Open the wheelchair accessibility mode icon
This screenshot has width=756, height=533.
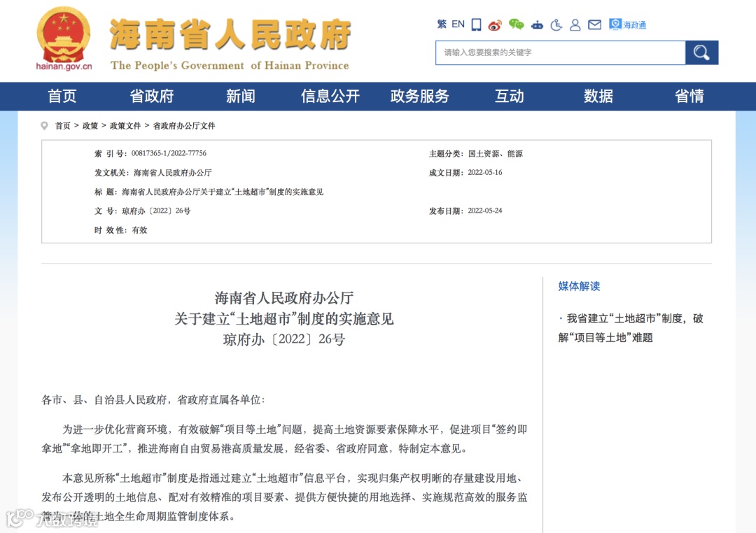click(x=556, y=24)
